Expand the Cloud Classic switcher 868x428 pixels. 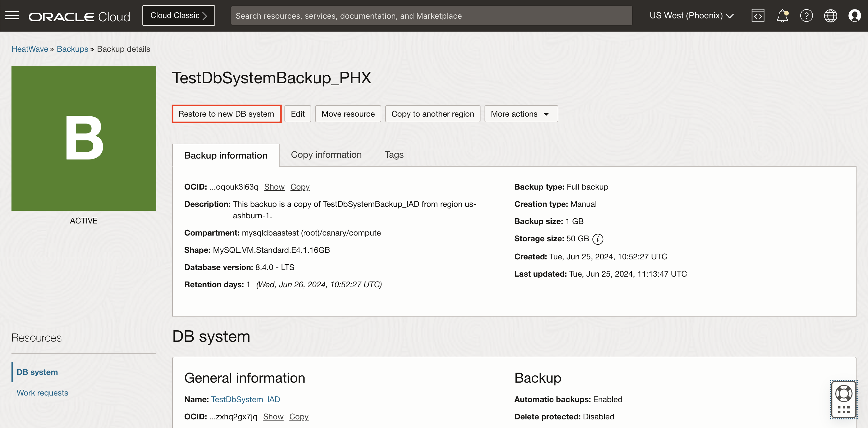pos(179,15)
